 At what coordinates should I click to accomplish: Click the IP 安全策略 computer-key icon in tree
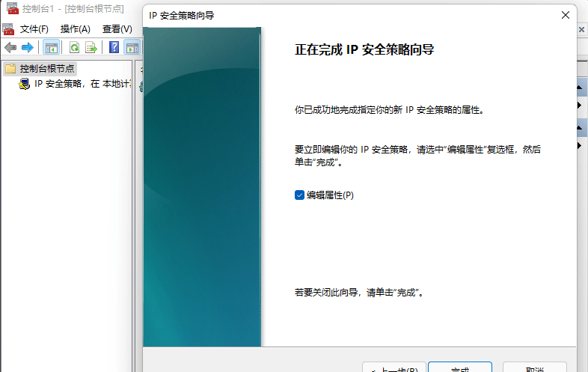(25, 84)
